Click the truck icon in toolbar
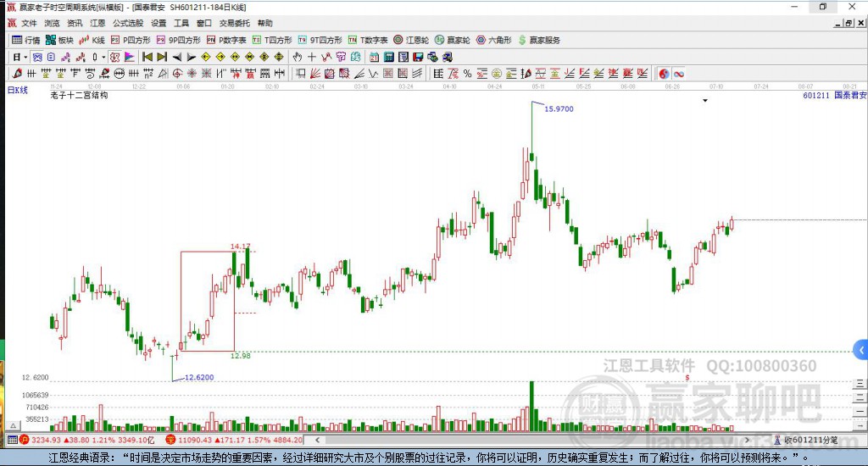The image size is (868, 466). coord(447,57)
